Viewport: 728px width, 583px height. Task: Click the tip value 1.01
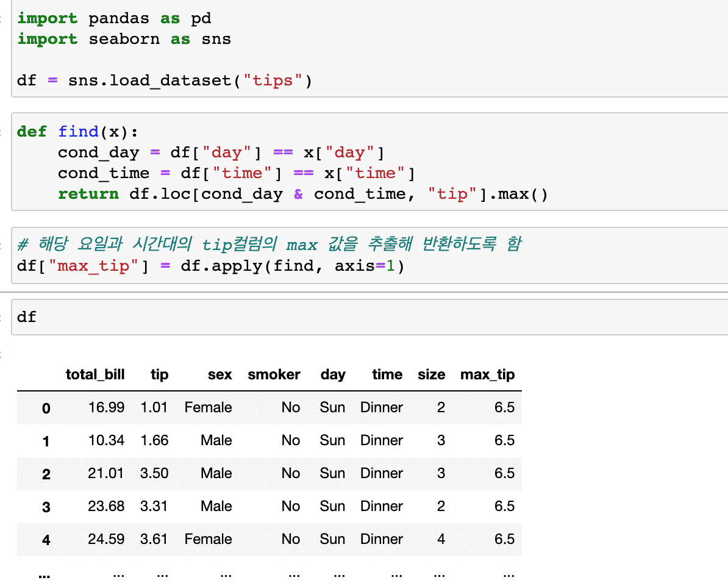tap(154, 407)
